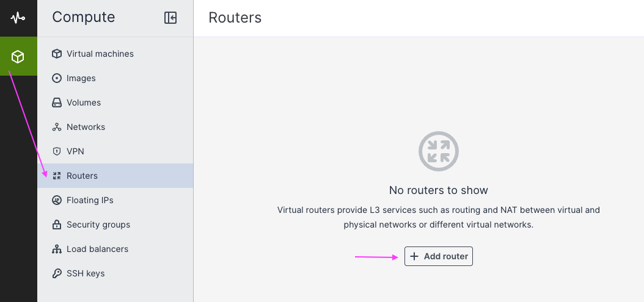This screenshot has width=644, height=302.
Task: Click the Volumes drive icon
Action: coord(57,102)
